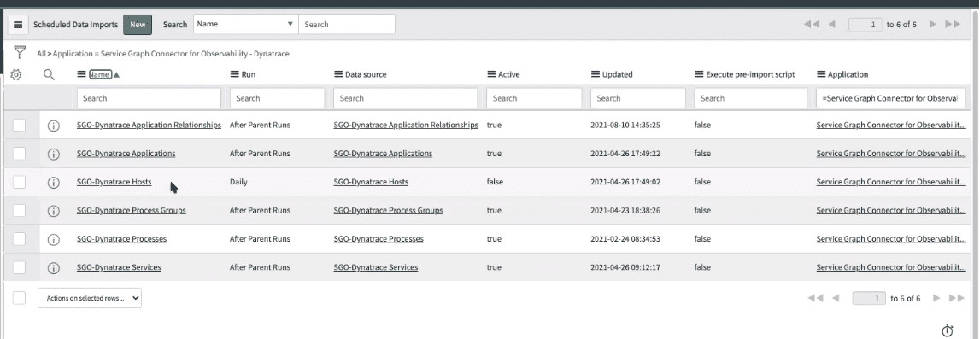Image resolution: width=980 pixels, height=339 pixels.
Task: Go to last page at bottom
Action: pos(957,298)
